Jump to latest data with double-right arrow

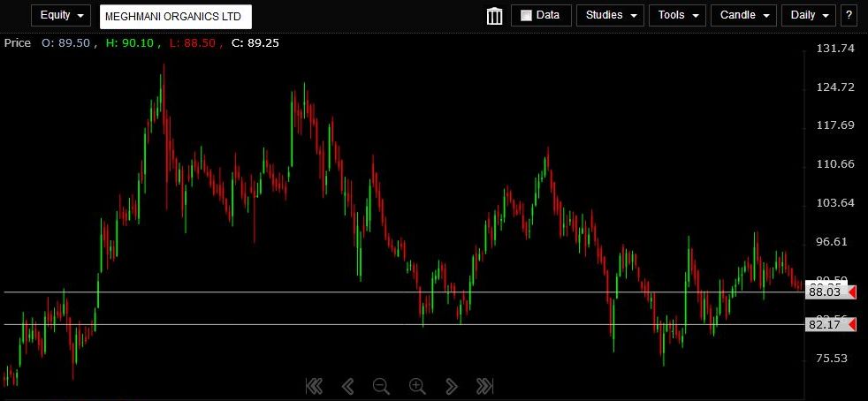coord(484,385)
